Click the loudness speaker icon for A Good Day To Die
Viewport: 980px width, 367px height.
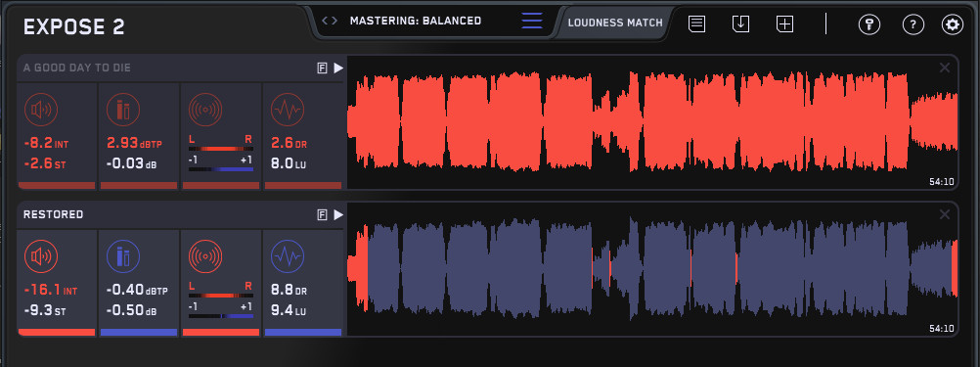(41, 110)
